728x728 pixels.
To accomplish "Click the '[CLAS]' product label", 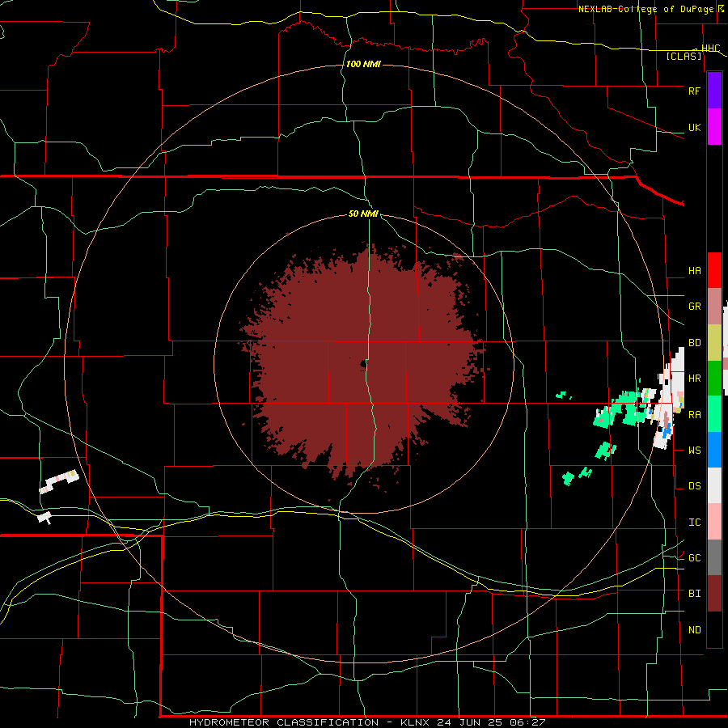I will (x=684, y=56).
